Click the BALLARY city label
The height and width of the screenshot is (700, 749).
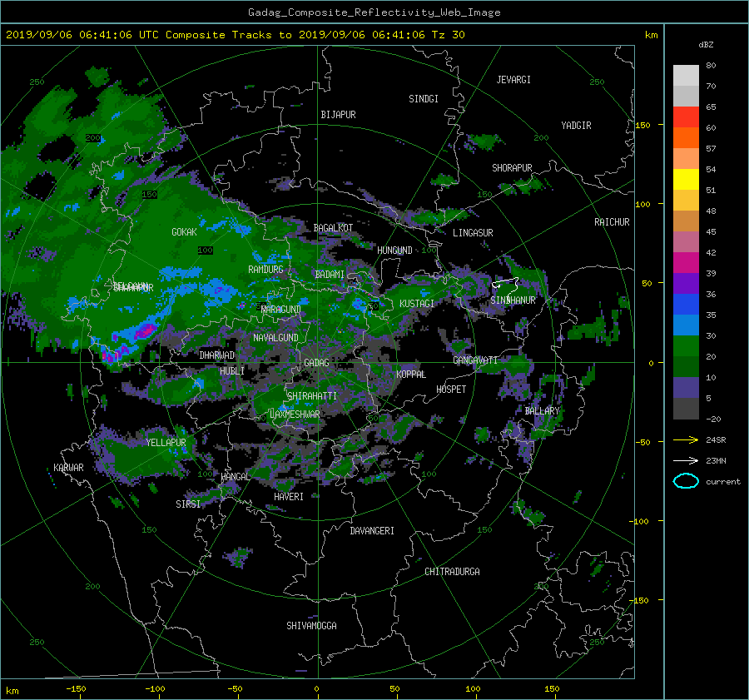542,411
